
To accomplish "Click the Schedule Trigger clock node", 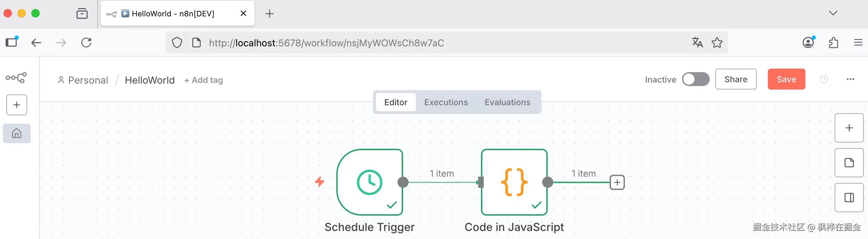I will coord(369,182).
